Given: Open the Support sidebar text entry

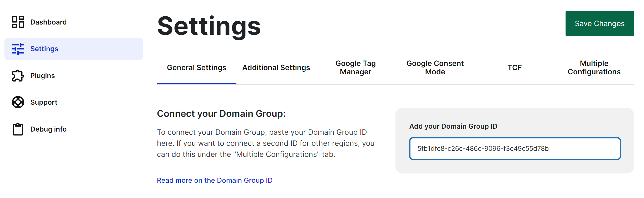Looking at the screenshot, I should coord(44,102).
